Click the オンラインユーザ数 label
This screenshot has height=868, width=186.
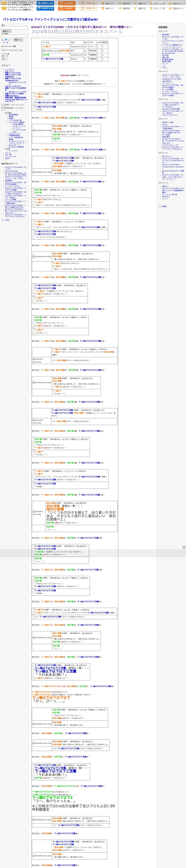pos(8,46)
